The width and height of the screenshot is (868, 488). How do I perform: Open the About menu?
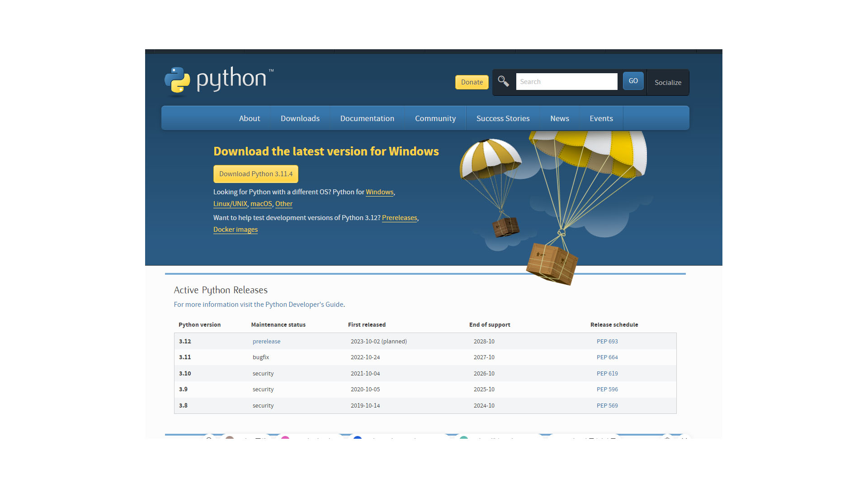(250, 118)
